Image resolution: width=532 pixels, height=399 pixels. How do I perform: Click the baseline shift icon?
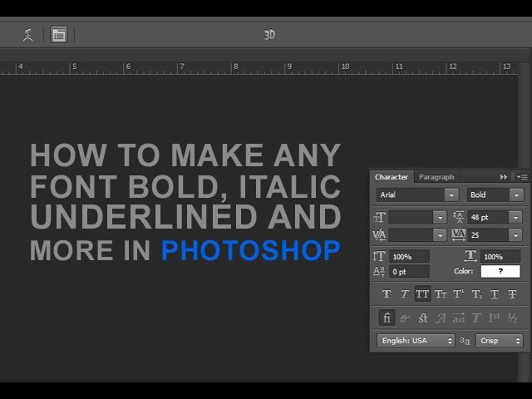point(379,272)
